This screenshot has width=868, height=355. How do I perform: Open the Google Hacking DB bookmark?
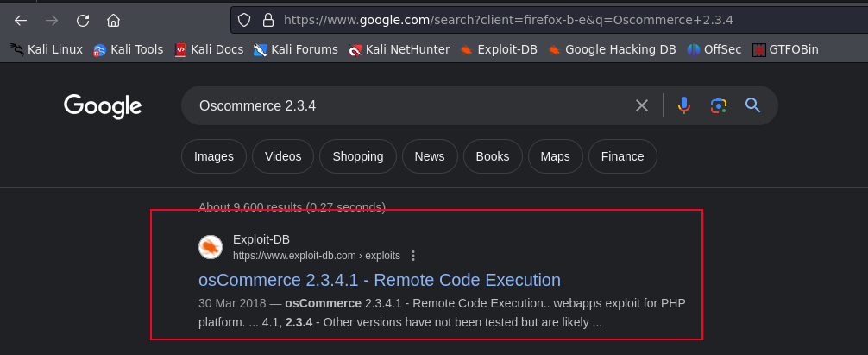pyautogui.click(x=612, y=49)
